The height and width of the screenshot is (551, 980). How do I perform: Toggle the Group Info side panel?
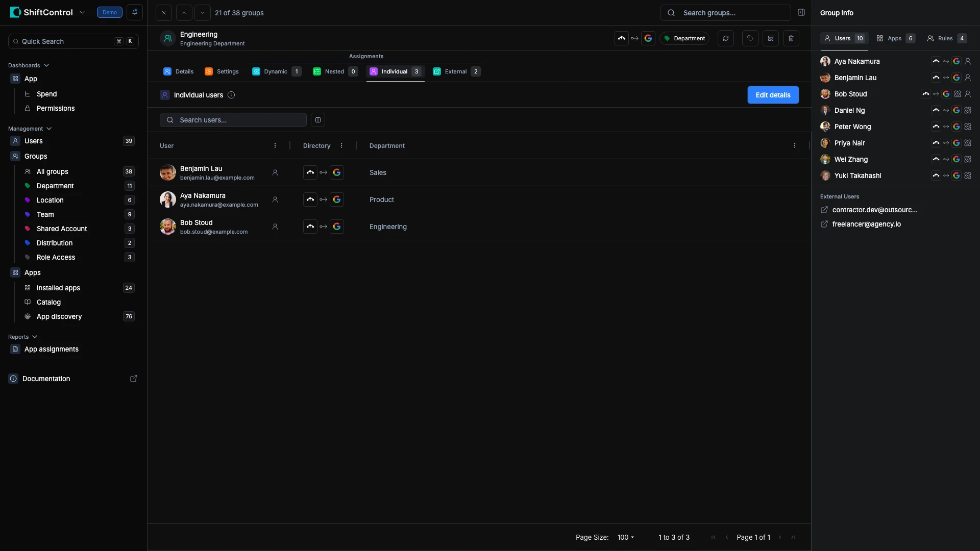click(801, 13)
